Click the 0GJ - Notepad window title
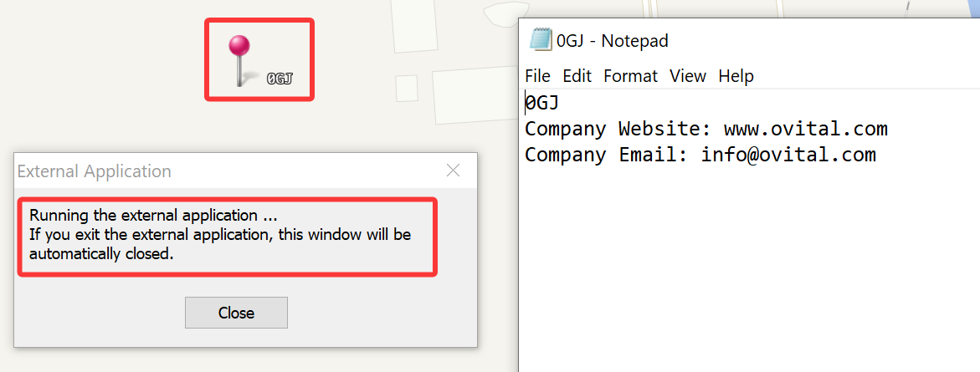This screenshot has width=980, height=372. [612, 41]
